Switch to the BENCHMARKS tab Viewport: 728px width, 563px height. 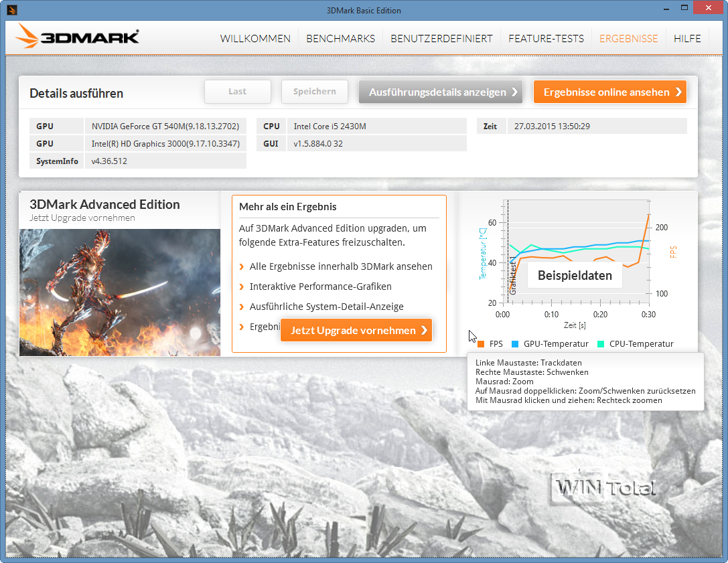pos(340,39)
